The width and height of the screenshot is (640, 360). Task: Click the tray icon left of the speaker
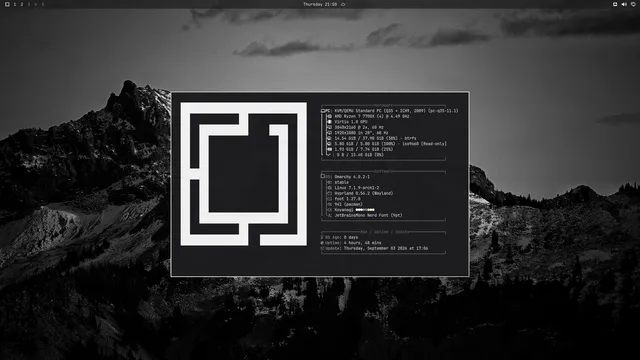615,4
